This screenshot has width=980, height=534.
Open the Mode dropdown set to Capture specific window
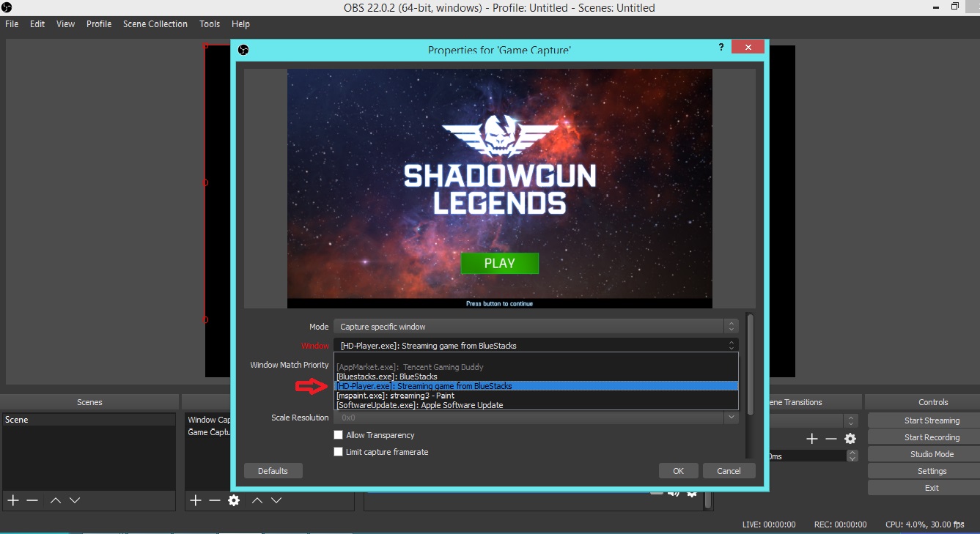click(535, 327)
